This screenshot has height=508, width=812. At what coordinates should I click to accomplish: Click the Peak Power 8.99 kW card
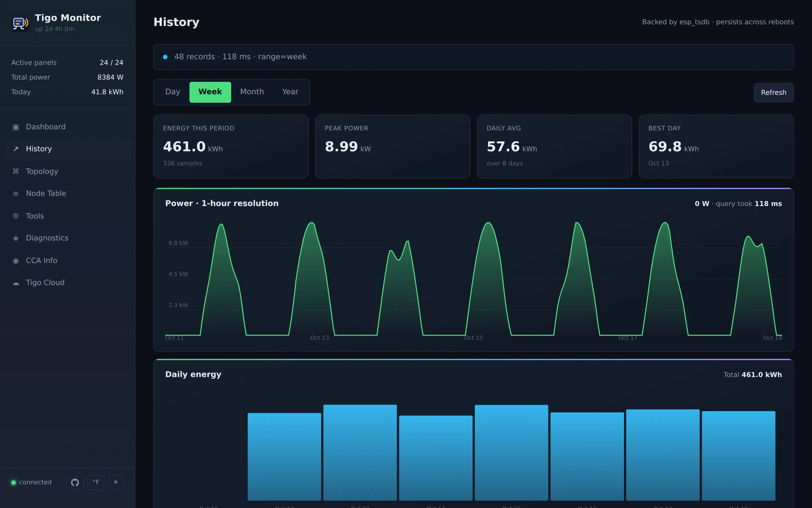(392, 146)
